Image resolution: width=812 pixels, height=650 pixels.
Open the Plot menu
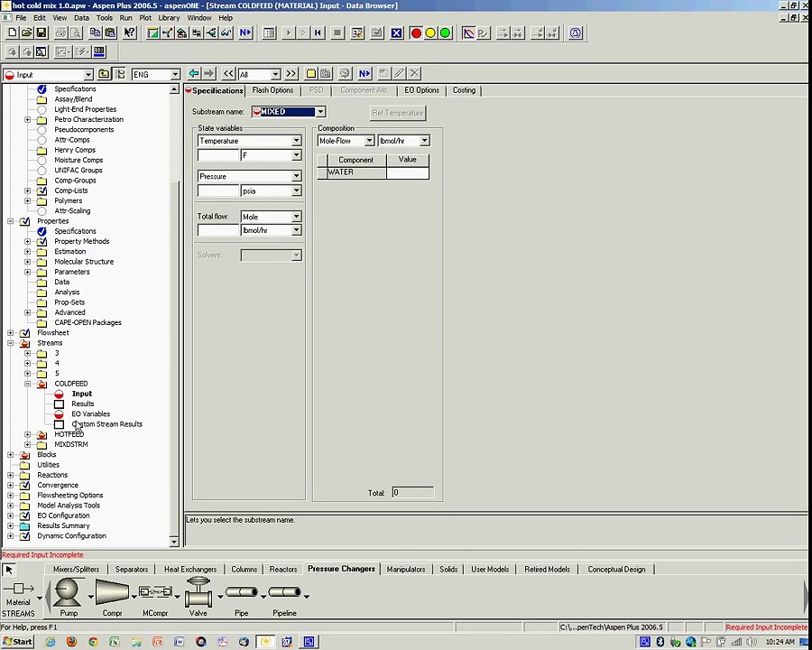[x=145, y=18]
